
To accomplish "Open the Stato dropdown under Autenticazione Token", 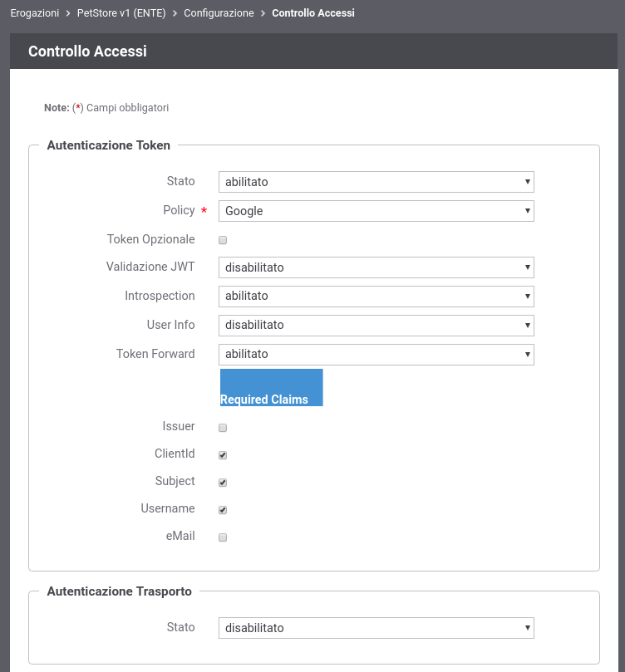I will (376, 182).
